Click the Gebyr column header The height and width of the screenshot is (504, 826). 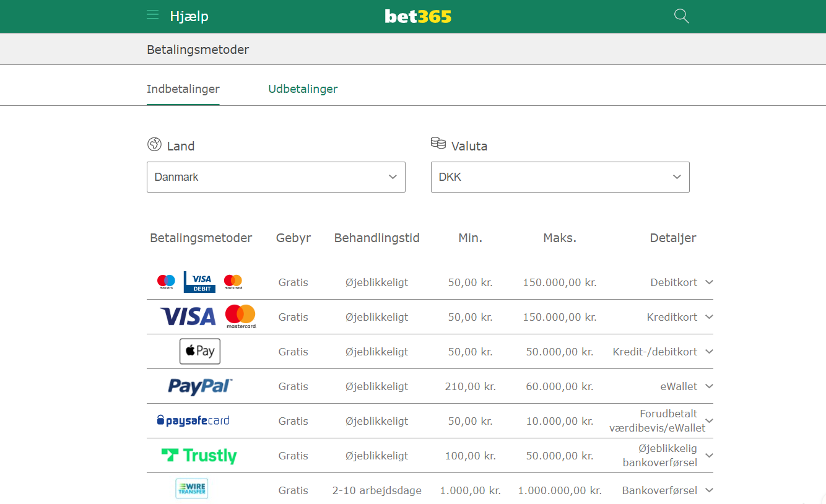pos(293,238)
